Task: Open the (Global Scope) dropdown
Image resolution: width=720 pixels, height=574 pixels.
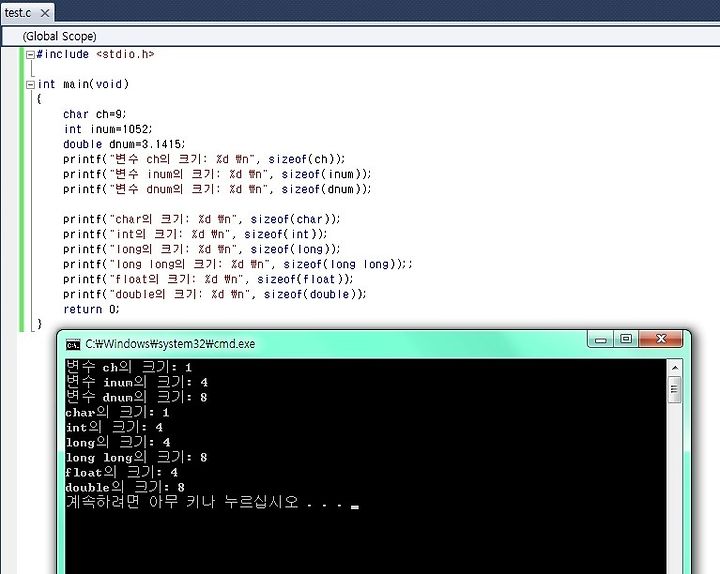Action: [x=360, y=36]
